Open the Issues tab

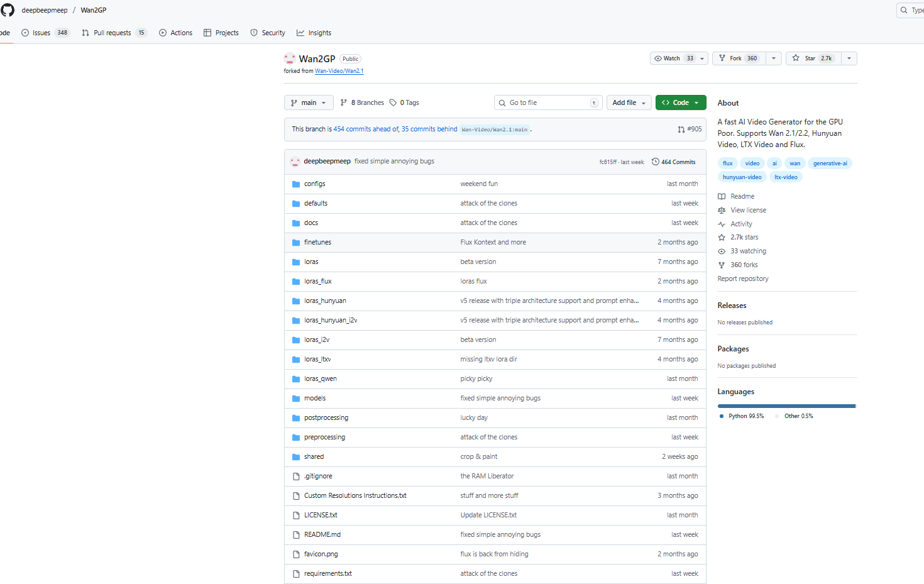[45, 33]
